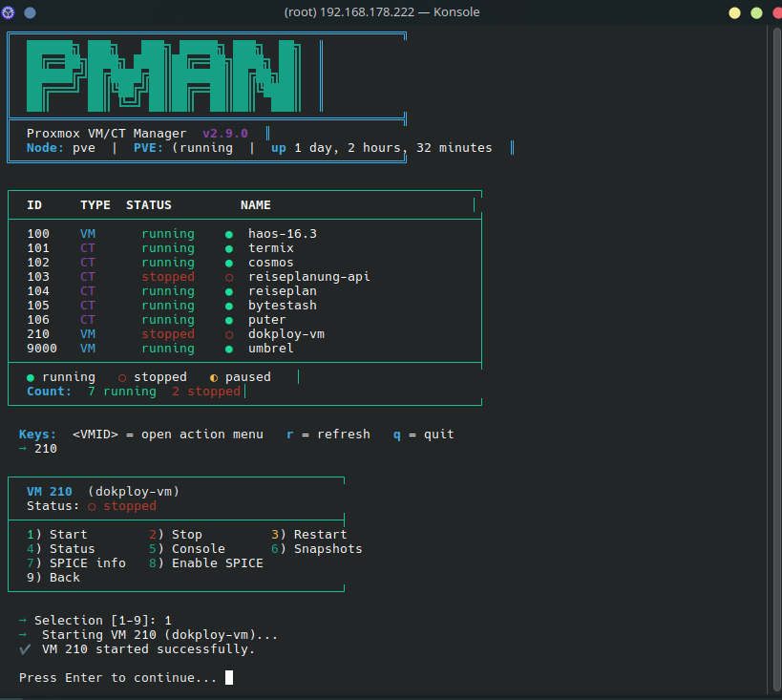Click the pin-window dot beside the Konsole icon
Viewport: 782px width, 700px height.
pyautogui.click(x=30, y=13)
